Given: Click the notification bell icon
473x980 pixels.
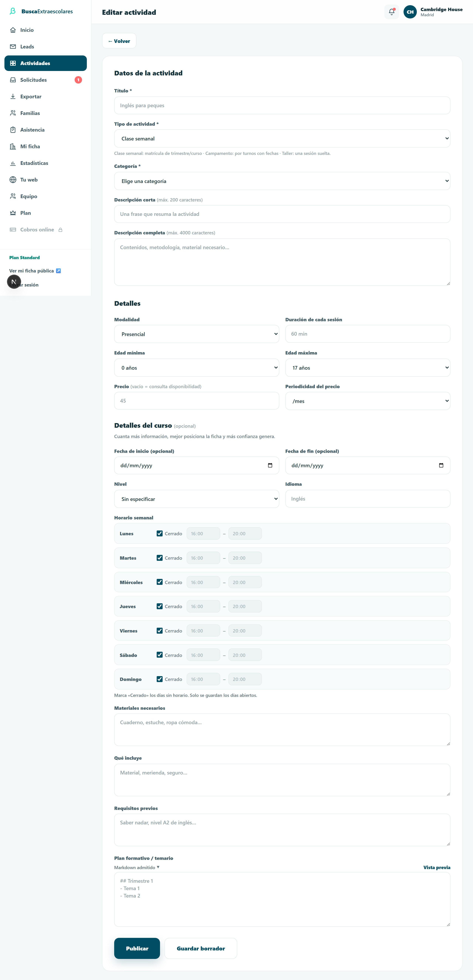Looking at the screenshot, I should click(x=391, y=12).
